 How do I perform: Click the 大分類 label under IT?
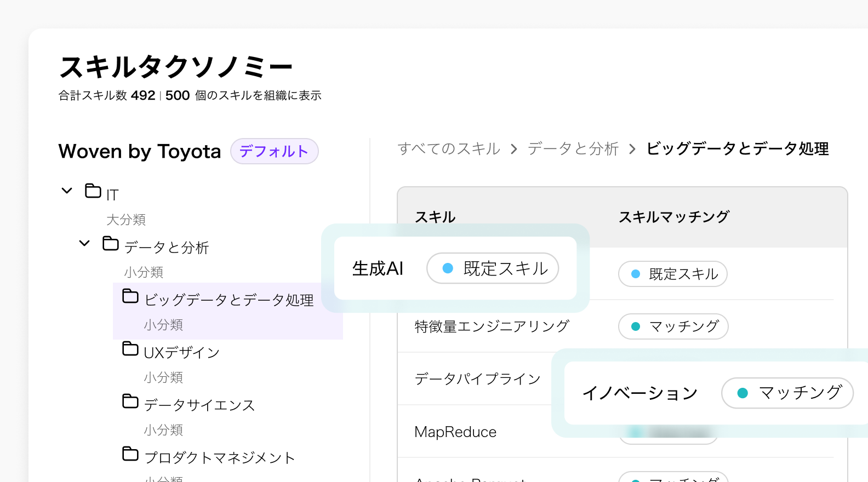(126, 220)
